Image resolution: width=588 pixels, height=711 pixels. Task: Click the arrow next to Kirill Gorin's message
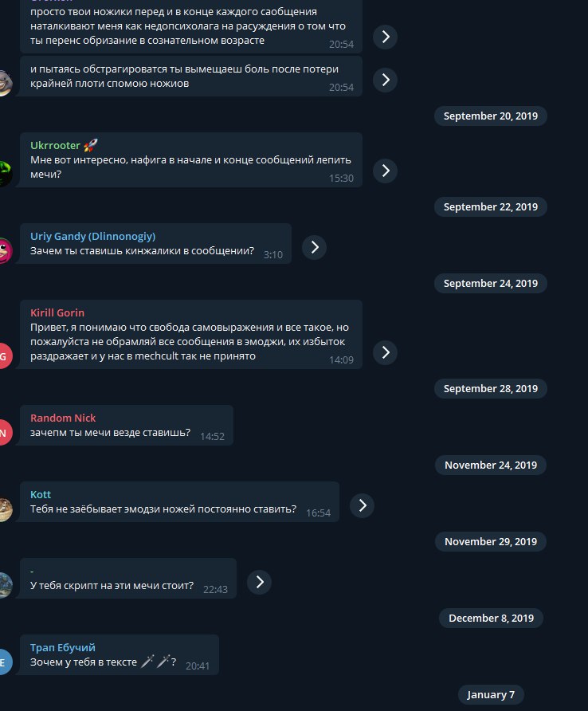point(385,352)
